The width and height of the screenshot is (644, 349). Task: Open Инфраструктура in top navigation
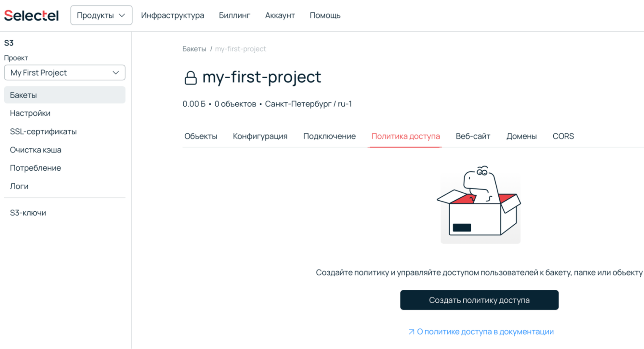click(x=172, y=15)
